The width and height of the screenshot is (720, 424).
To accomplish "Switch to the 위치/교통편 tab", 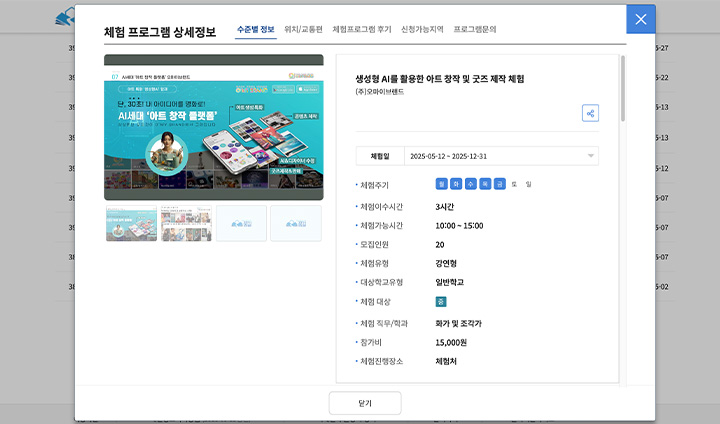I will pyautogui.click(x=303, y=30).
